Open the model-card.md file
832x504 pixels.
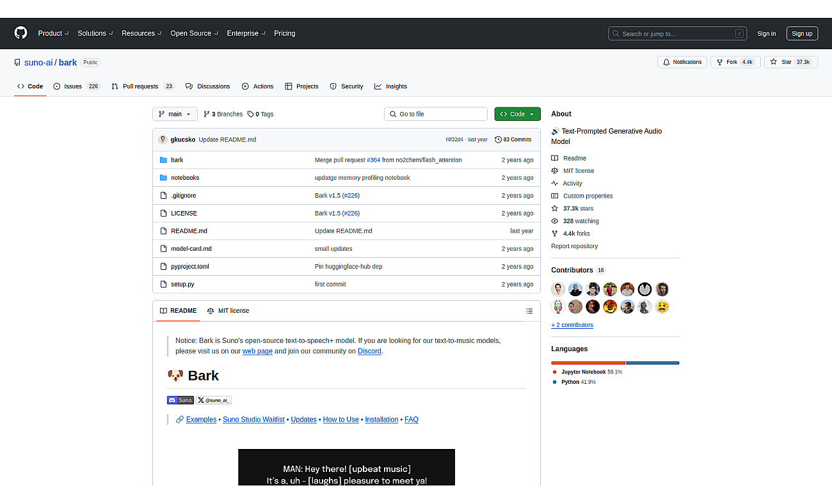pyautogui.click(x=191, y=249)
